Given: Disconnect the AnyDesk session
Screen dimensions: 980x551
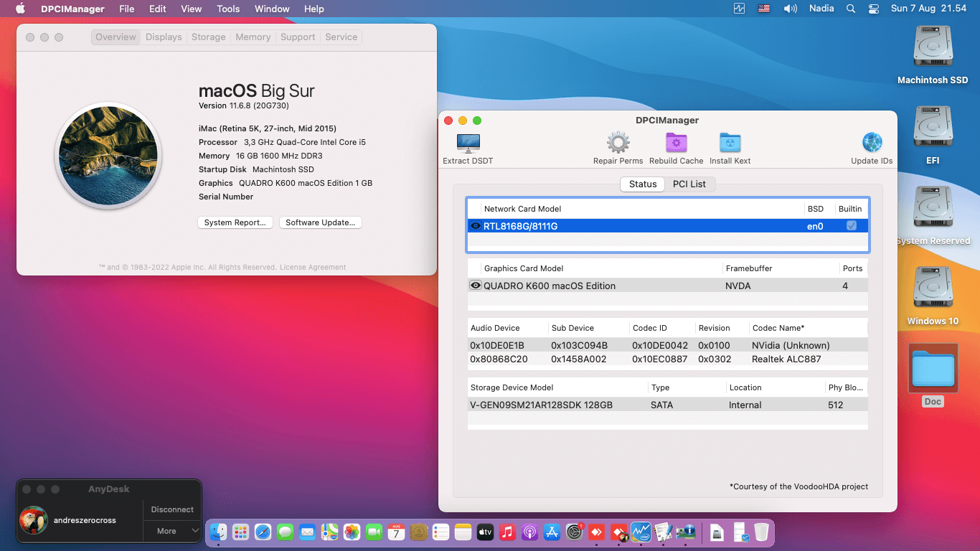Looking at the screenshot, I should (171, 509).
